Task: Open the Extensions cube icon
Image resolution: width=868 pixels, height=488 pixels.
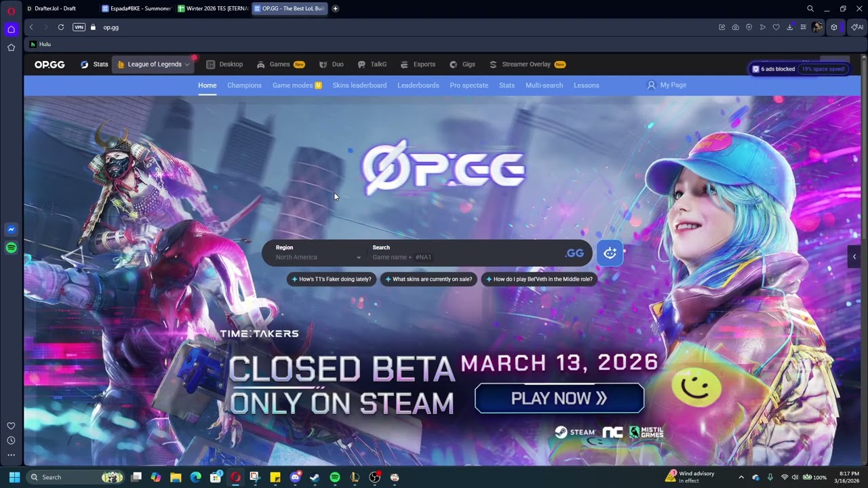Action: [x=834, y=27]
